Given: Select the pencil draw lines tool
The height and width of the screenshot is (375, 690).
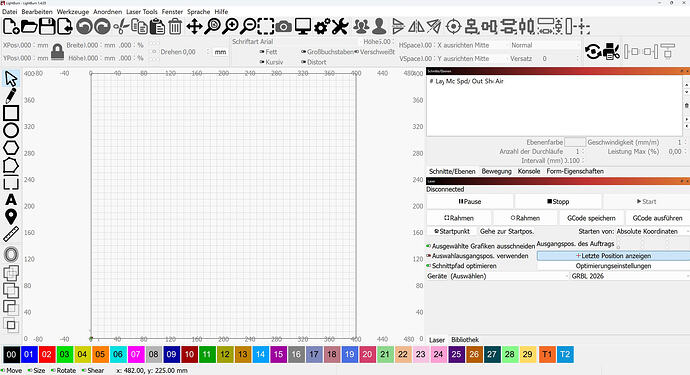Looking at the screenshot, I should tap(11, 96).
